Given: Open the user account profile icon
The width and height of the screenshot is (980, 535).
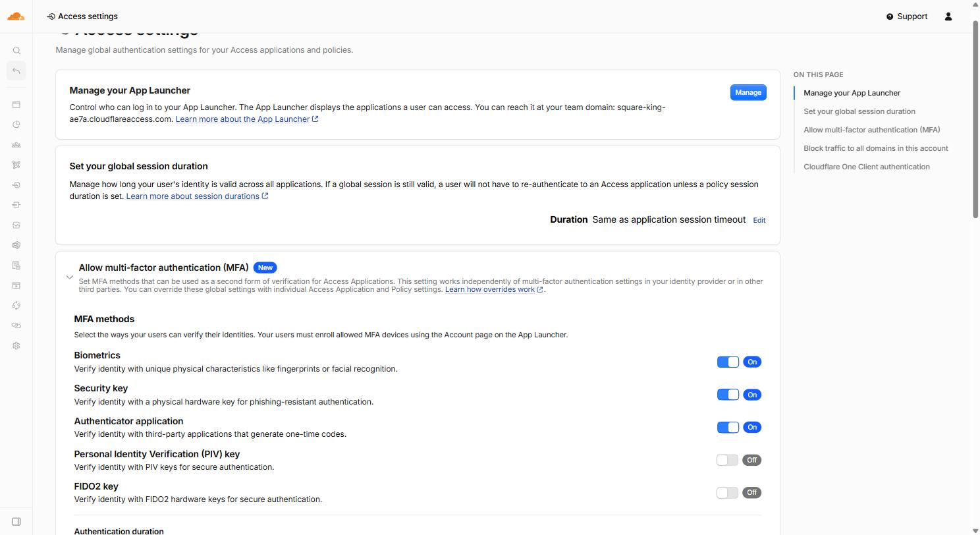Looking at the screenshot, I should tap(948, 16).
